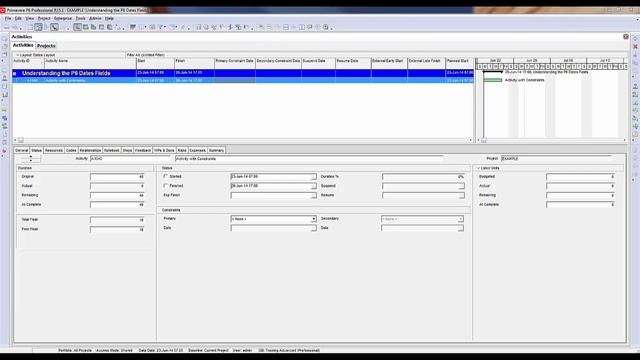This screenshot has height=360, width=640.
Task: Open the Primary constraint dropdown
Action: (x=313, y=219)
